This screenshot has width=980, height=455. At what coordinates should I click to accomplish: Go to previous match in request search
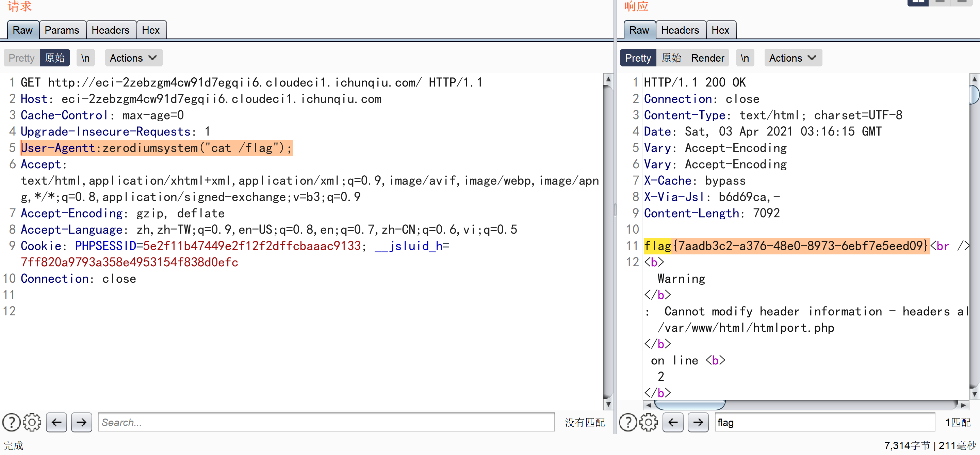coord(56,422)
